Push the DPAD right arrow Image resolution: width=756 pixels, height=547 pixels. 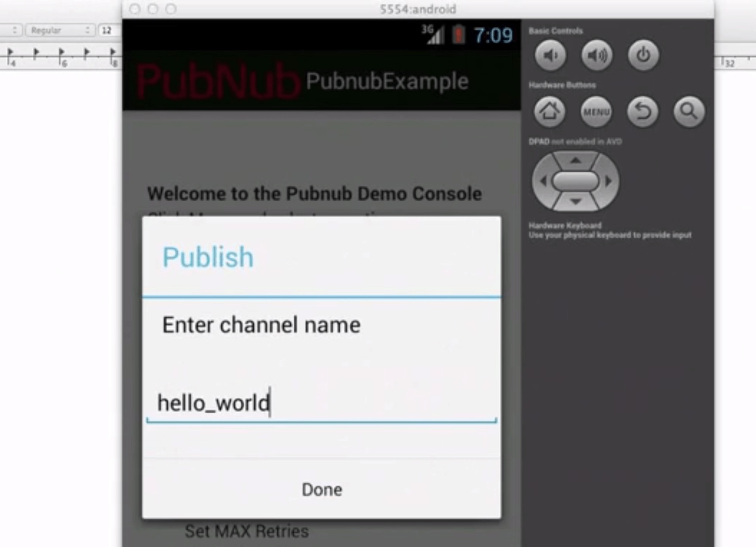point(608,181)
